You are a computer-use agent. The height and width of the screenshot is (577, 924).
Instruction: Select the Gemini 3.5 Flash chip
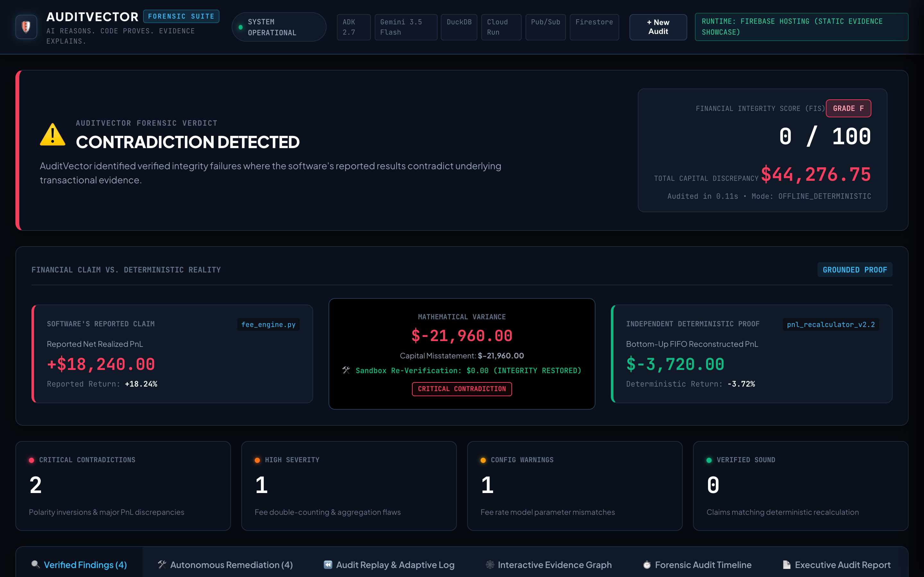coord(406,27)
